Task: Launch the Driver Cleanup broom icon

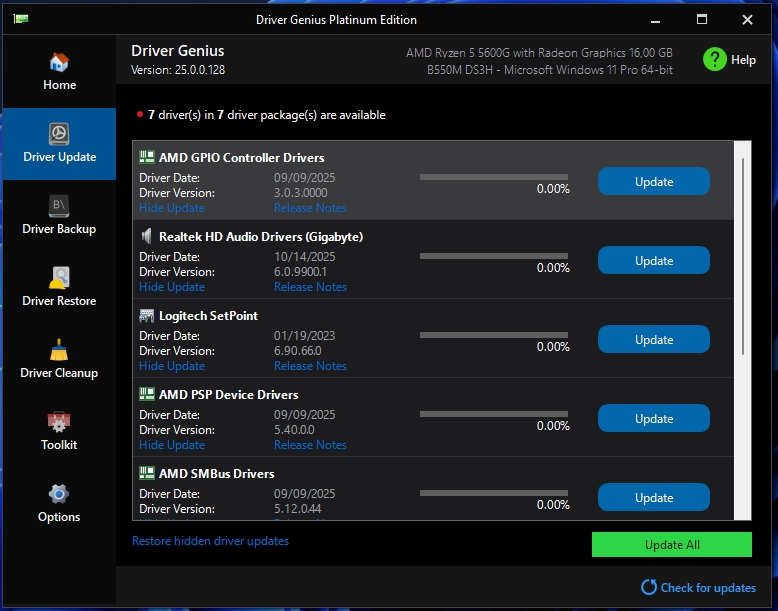Action: click(59, 350)
